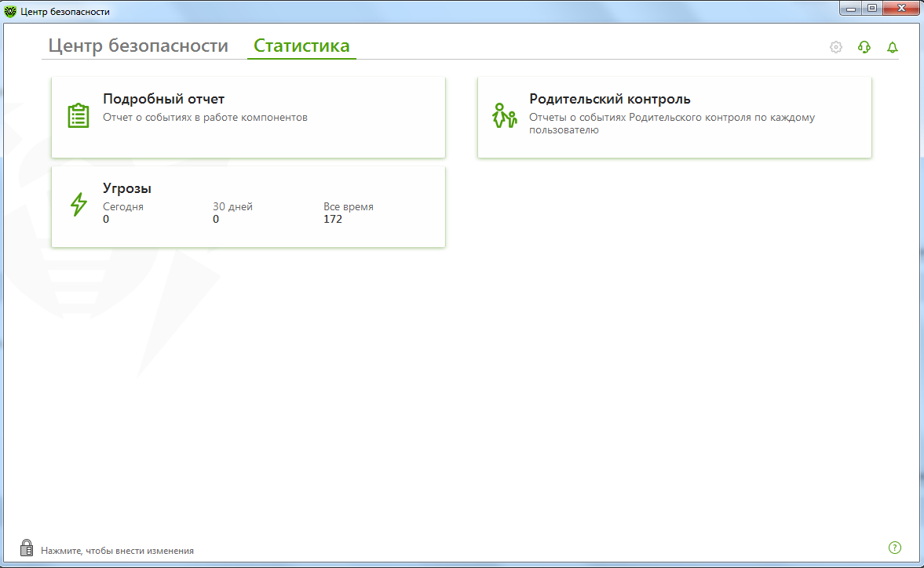The height and width of the screenshot is (568, 924).
Task: Click the Все время count 172
Action: pyautogui.click(x=332, y=219)
